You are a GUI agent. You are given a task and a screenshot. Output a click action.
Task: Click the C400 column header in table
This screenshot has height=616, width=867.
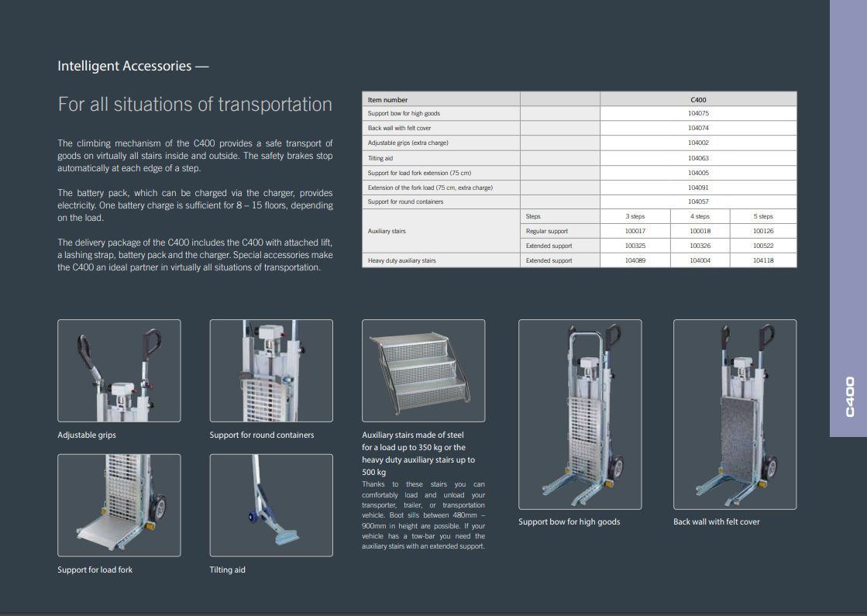coord(698,99)
